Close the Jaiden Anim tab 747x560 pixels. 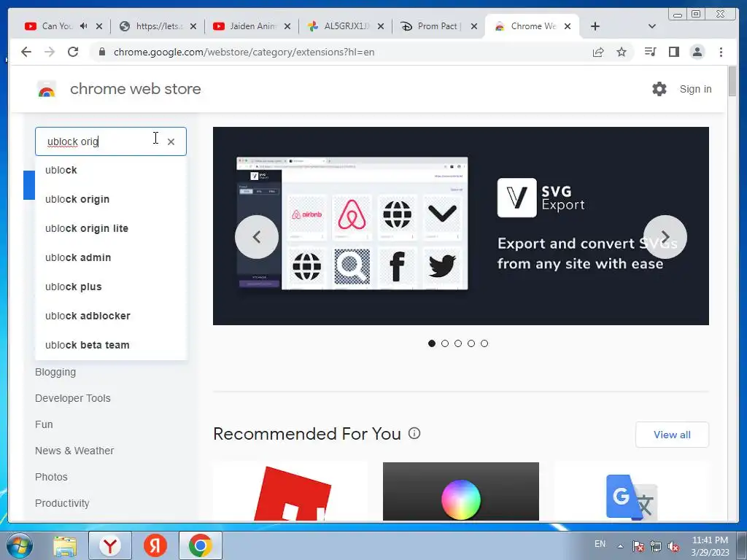pos(287,26)
